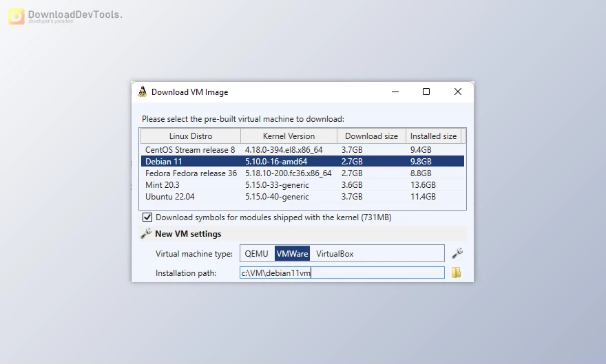Click the folder browse icon for Installation path
The image size is (606, 364).
[456, 272]
